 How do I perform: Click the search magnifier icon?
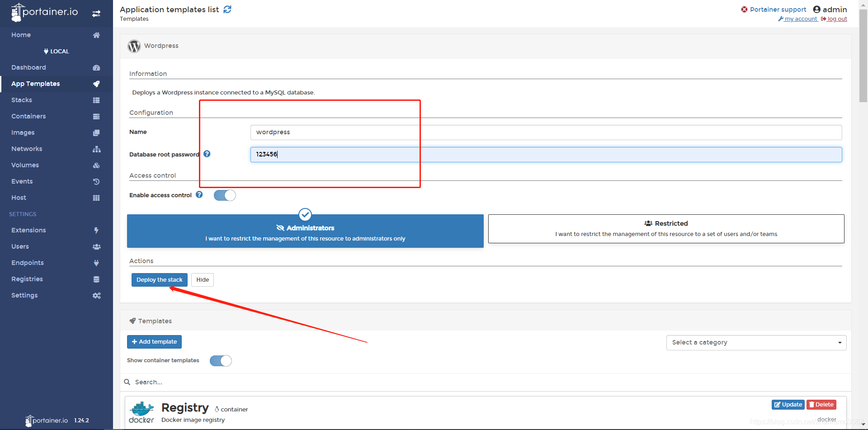coord(127,382)
